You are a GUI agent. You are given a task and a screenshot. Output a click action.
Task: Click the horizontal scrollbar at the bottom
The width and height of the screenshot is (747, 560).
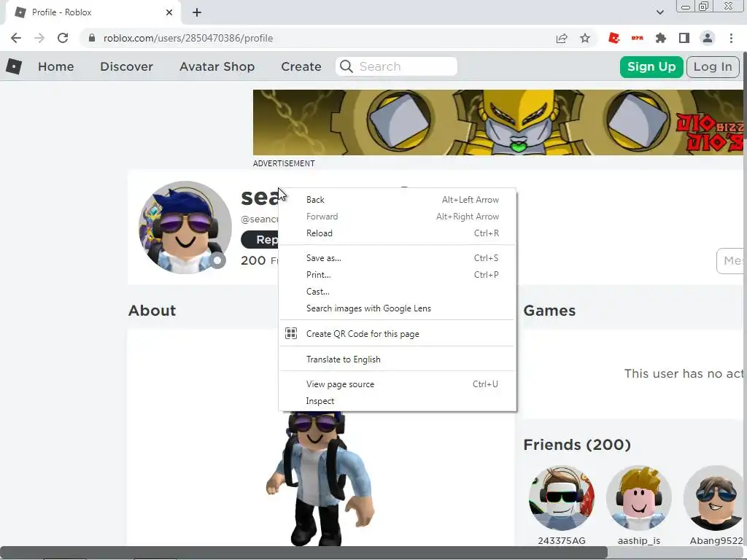pyautogui.click(x=303, y=553)
